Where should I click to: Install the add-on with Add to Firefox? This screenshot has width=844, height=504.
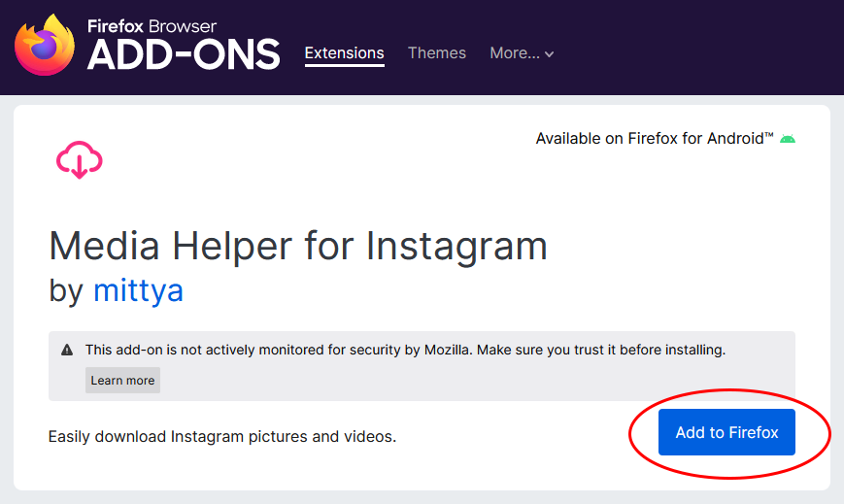click(x=726, y=433)
